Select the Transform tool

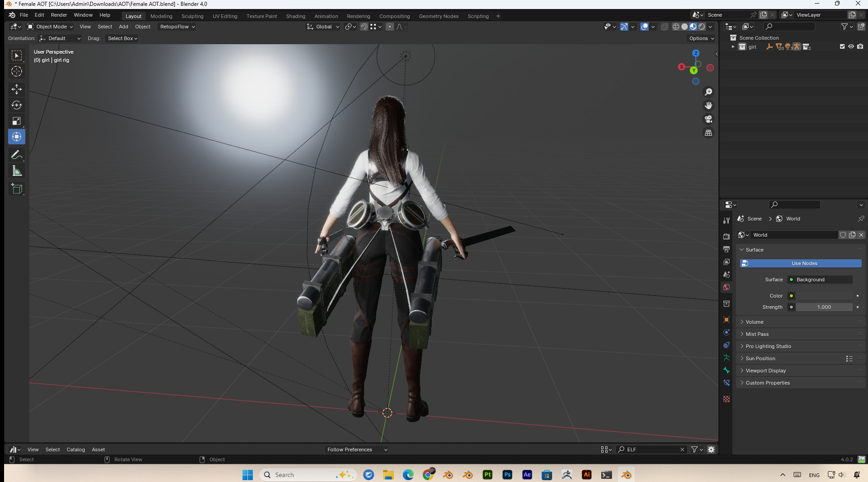coord(17,137)
